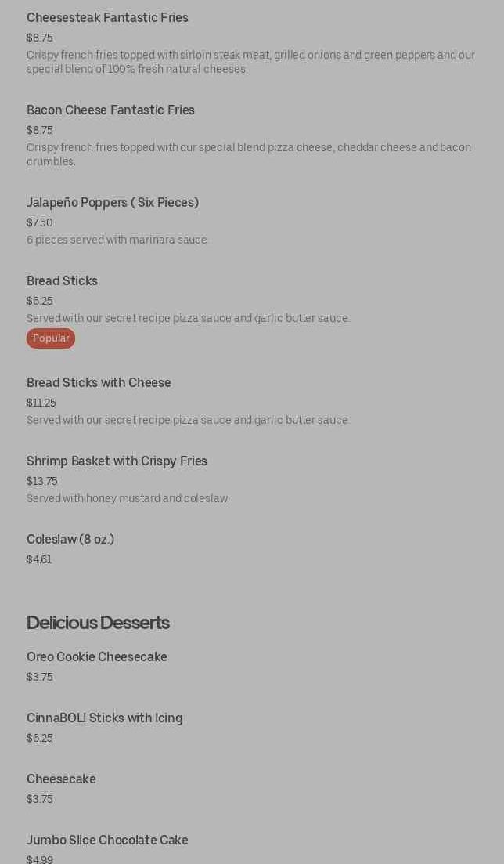Click the Delicious Desserts section heading
504x864 pixels.
pyautogui.click(x=98, y=623)
